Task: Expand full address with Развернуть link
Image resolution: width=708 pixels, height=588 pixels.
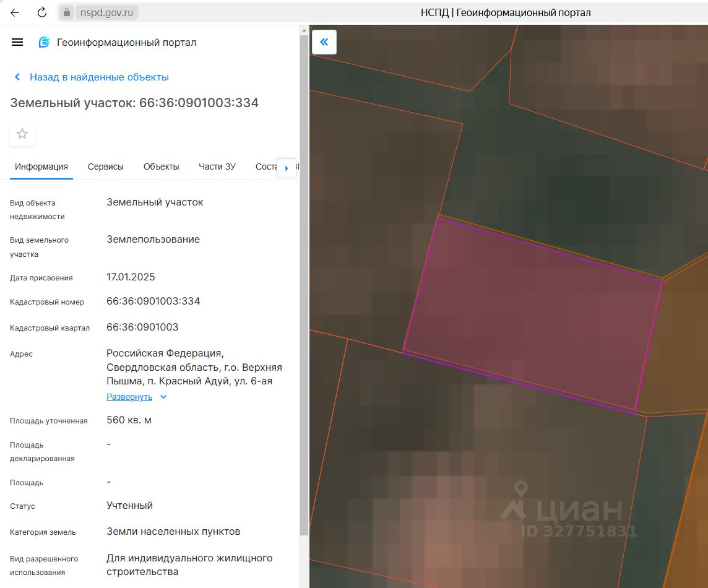Action: (x=129, y=397)
